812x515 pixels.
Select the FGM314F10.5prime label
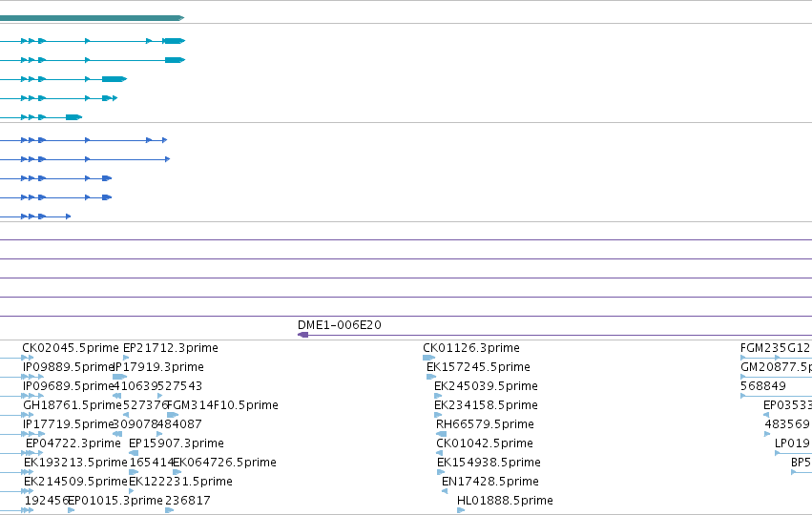(222, 405)
